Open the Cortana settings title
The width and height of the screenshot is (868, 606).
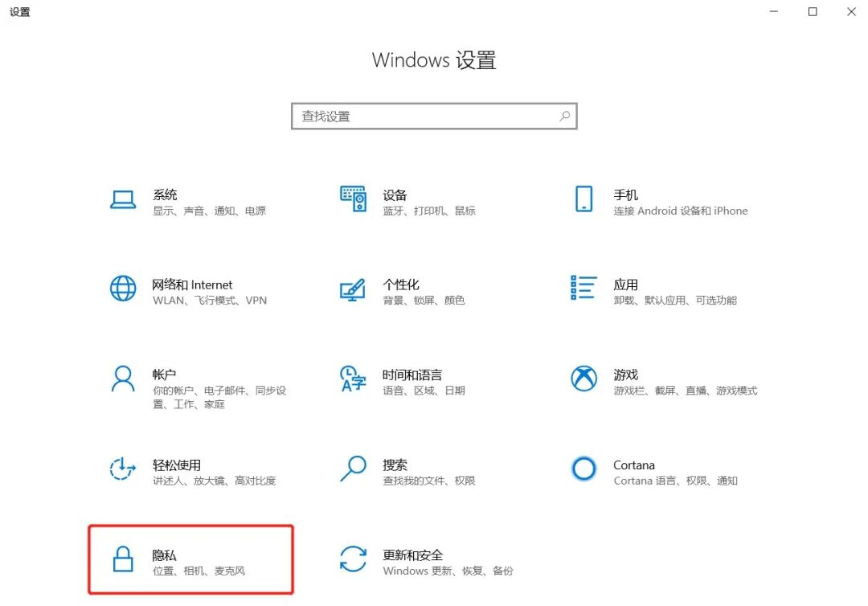634,465
